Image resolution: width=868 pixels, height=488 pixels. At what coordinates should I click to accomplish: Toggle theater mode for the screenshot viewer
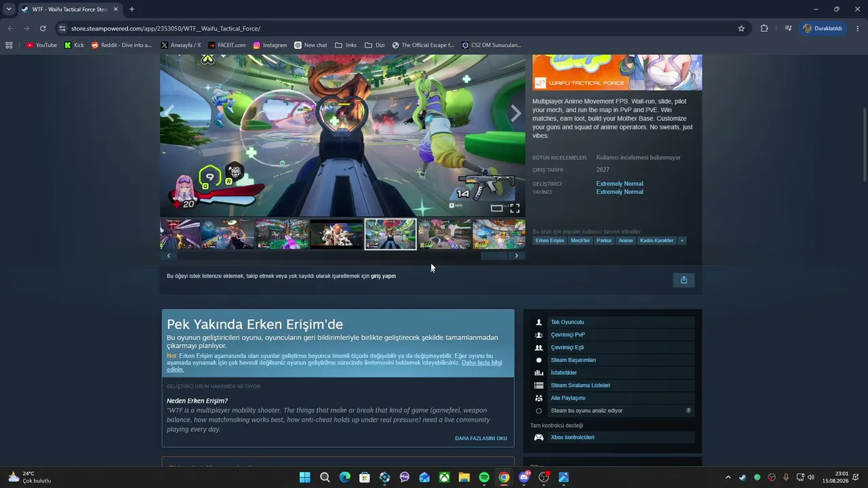[496, 208]
